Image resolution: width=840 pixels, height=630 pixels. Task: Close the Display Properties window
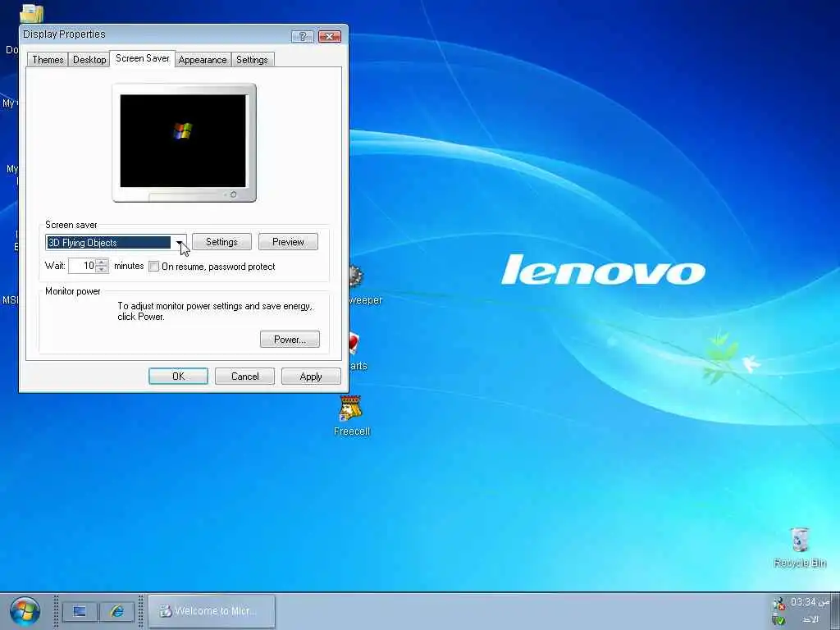(330, 36)
